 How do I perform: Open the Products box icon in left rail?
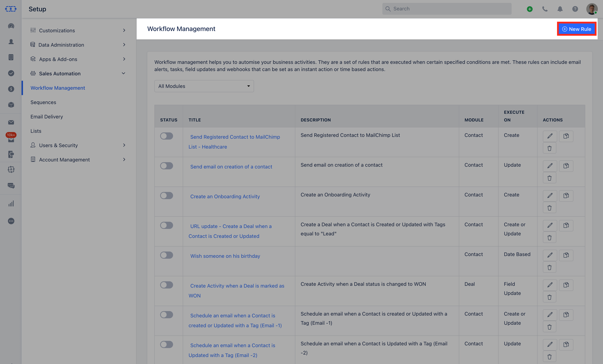click(11, 105)
